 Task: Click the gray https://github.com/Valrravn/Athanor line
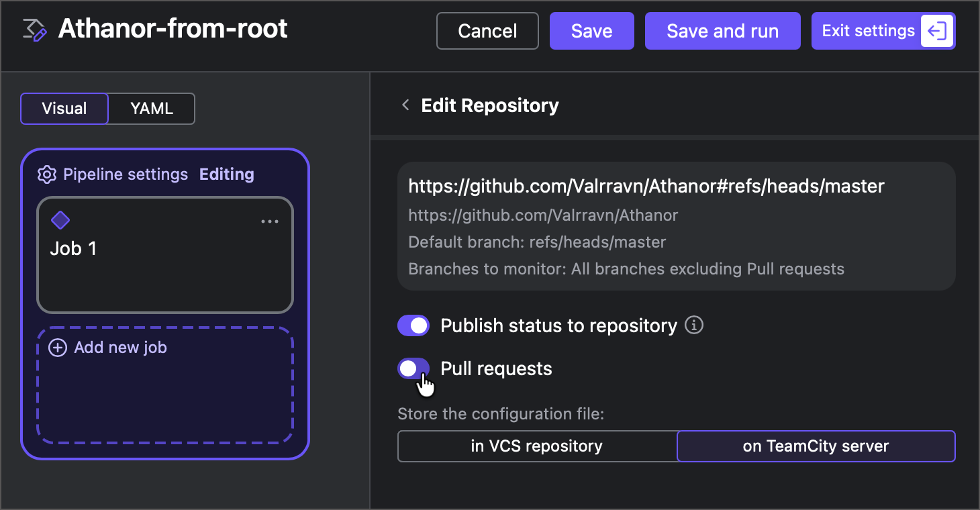click(x=543, y=215)
